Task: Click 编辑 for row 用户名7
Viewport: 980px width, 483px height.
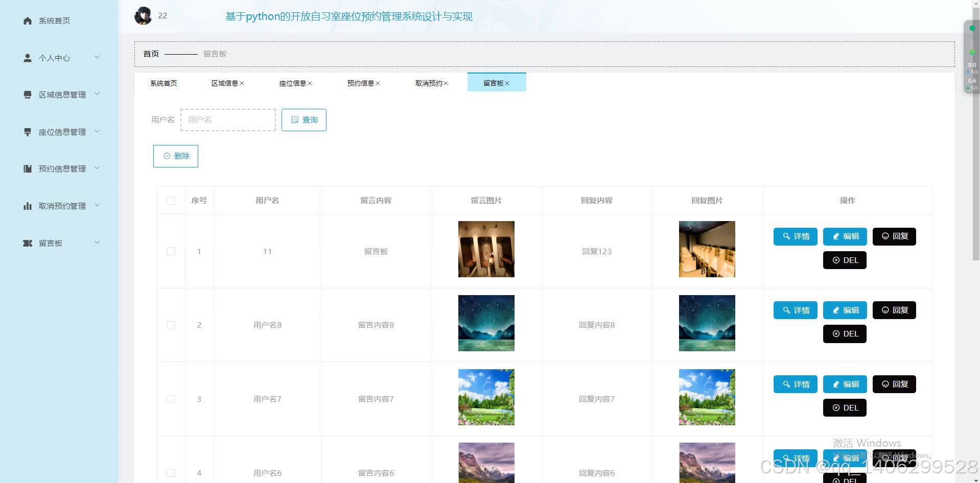Action: point(845,384)
